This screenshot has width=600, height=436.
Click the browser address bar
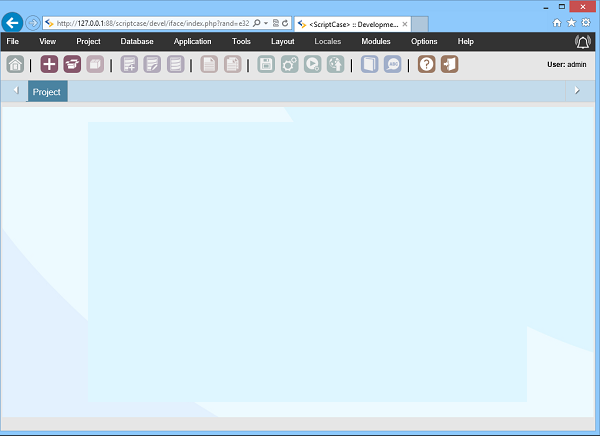[150, 21]
